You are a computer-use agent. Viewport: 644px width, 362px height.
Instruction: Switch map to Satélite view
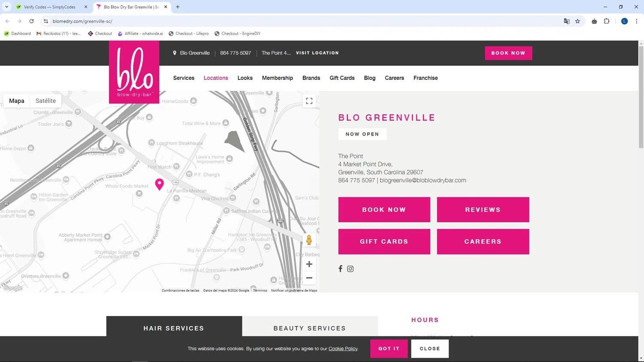(46, 101)
